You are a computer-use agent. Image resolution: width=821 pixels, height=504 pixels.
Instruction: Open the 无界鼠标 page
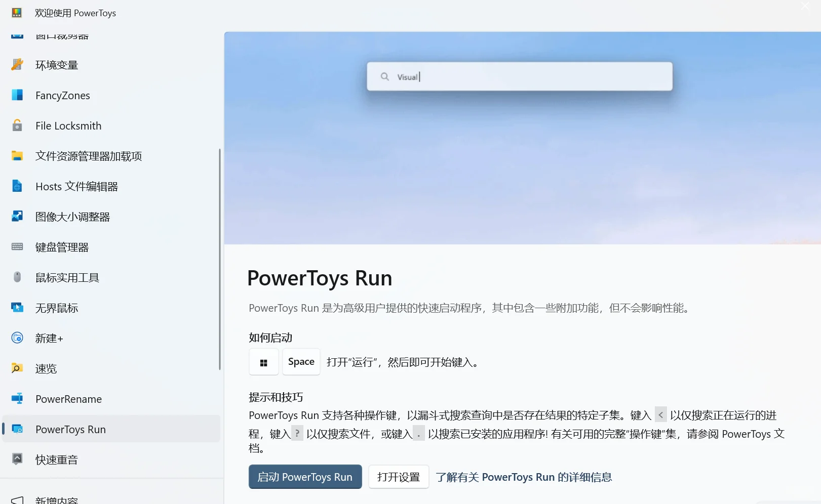tap(57, 308)
